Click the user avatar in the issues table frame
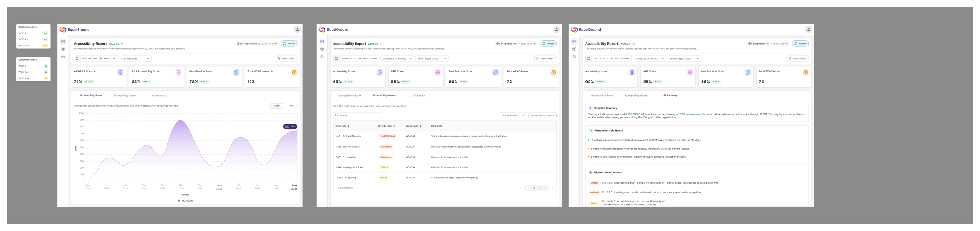980x231 pixels. pos(556,30)
